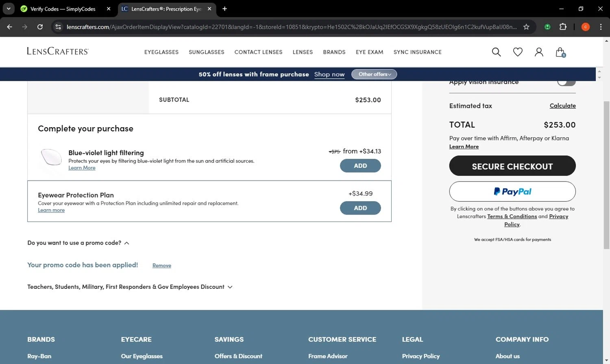Click the $253.00 total amount
This screenshot has height=364, width=610.
tap(560, 125)
